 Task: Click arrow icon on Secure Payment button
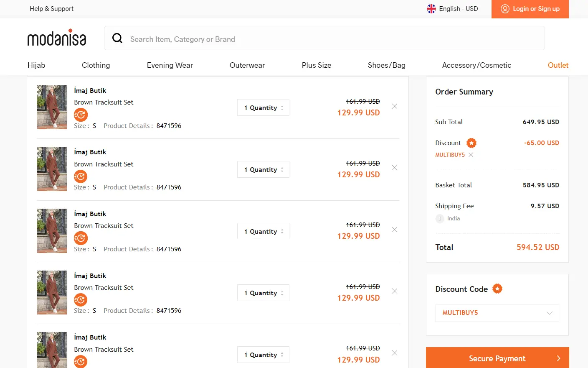click(558, 358)
